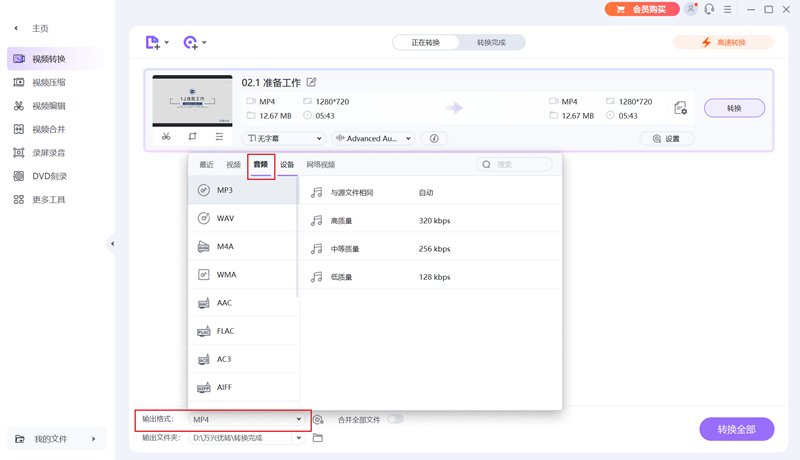
Task: Open 录屏录音 in the sidebar
Action: 56,152
